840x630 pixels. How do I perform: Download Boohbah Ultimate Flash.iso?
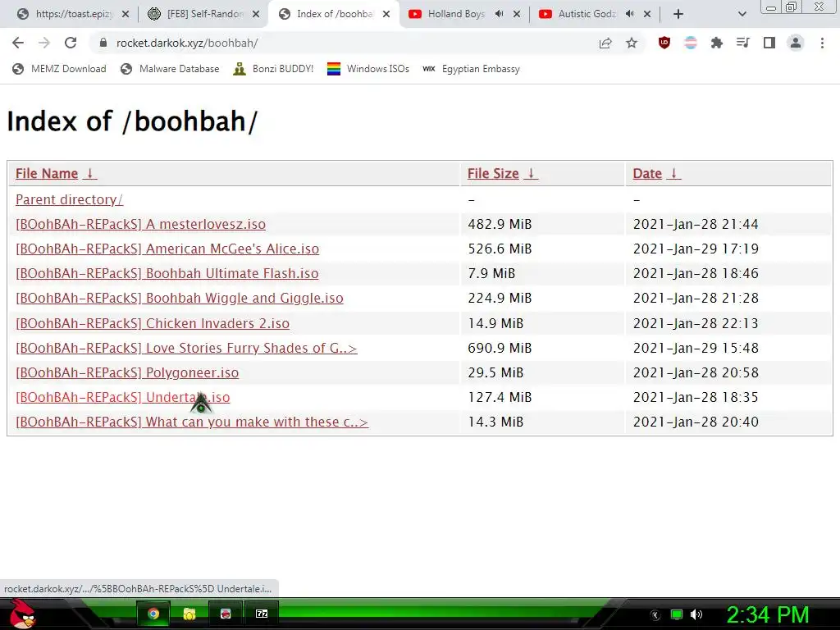pyautogui.click(x=167, y=273)
